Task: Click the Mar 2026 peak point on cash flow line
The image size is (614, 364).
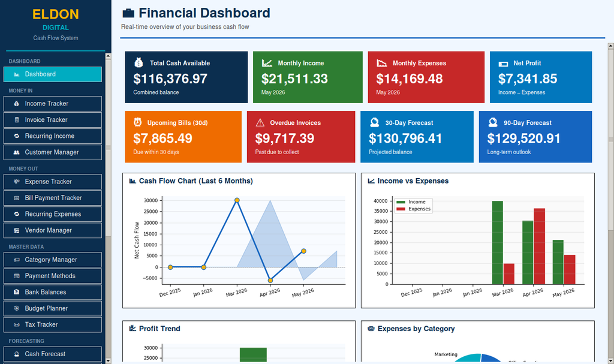Action: [x=237, y=200]
